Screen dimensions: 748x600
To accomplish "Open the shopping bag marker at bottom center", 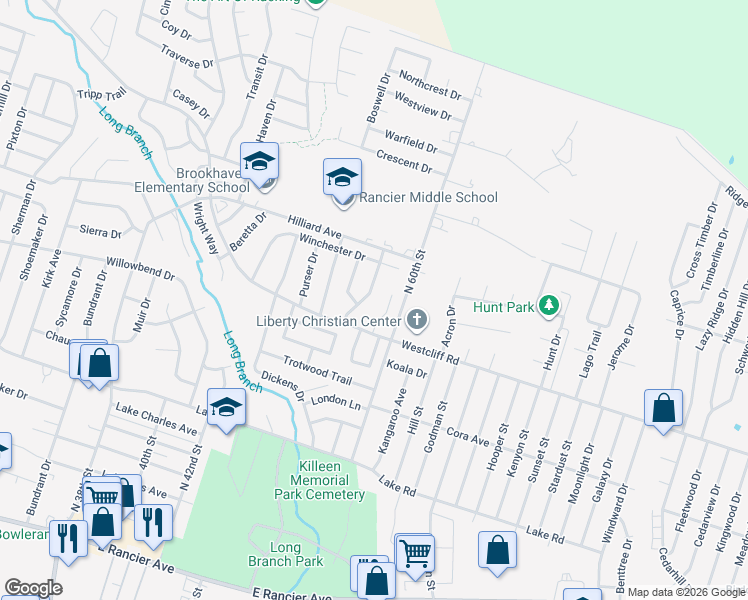I will [377, 581].
